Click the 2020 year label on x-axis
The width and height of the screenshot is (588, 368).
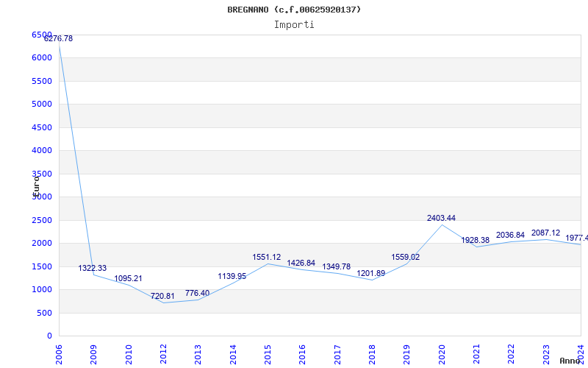(x=442, y=353)
